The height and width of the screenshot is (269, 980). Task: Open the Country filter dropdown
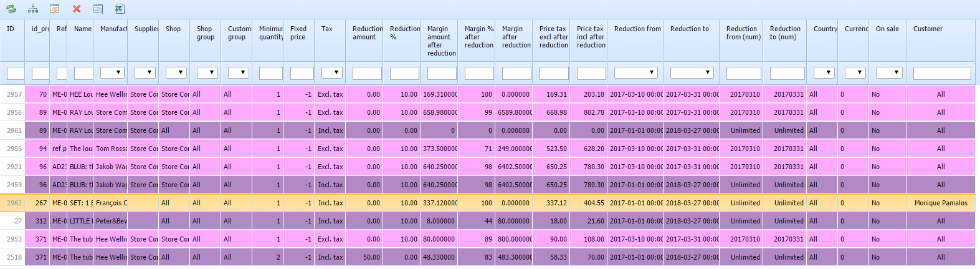click(824, 73)
